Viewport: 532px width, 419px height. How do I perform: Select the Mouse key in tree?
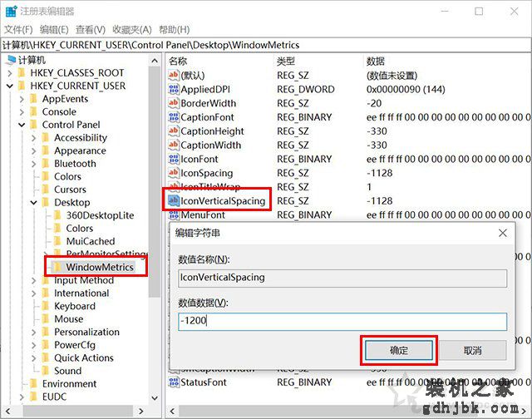pos(68,319)
